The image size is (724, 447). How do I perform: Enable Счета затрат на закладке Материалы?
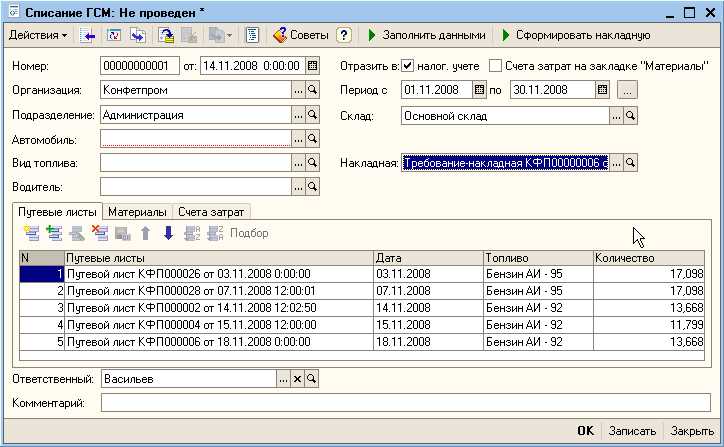[x=497, y=66]
